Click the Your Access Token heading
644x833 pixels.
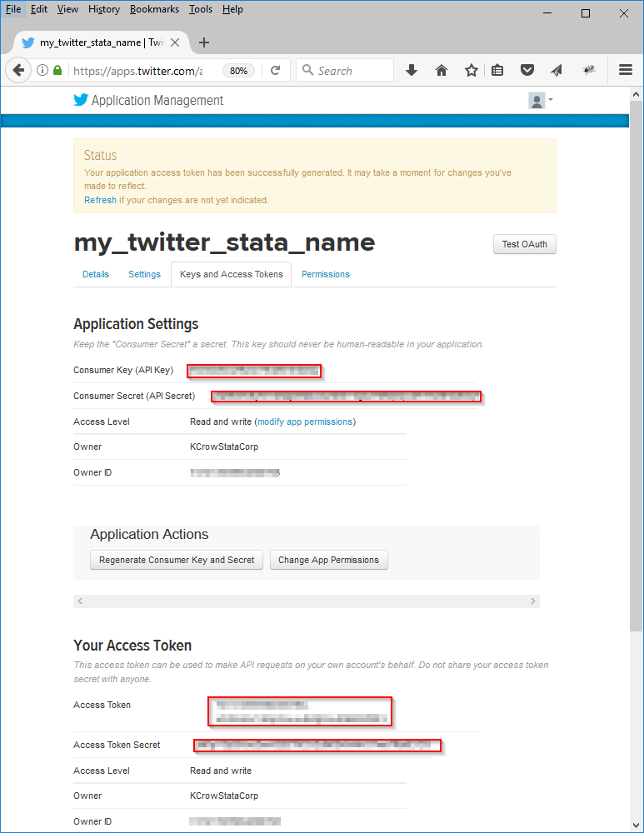132,646
